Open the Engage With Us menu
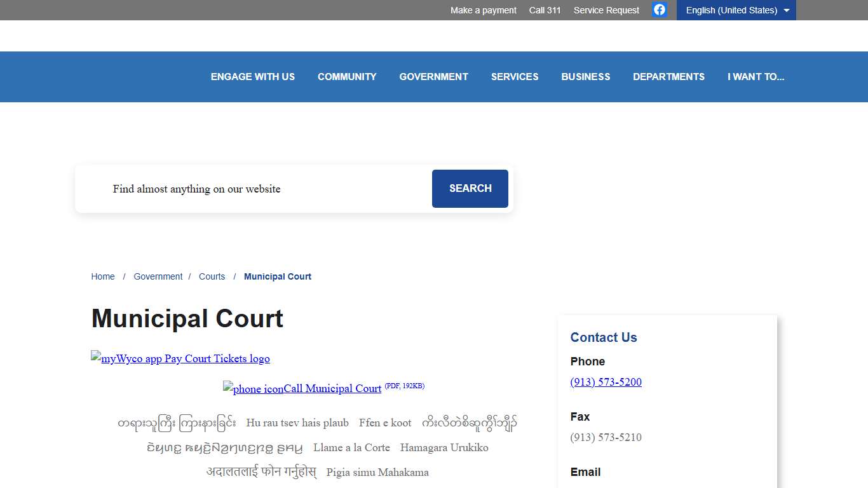The height and width of the screenshot is (488, 868). 253,77
